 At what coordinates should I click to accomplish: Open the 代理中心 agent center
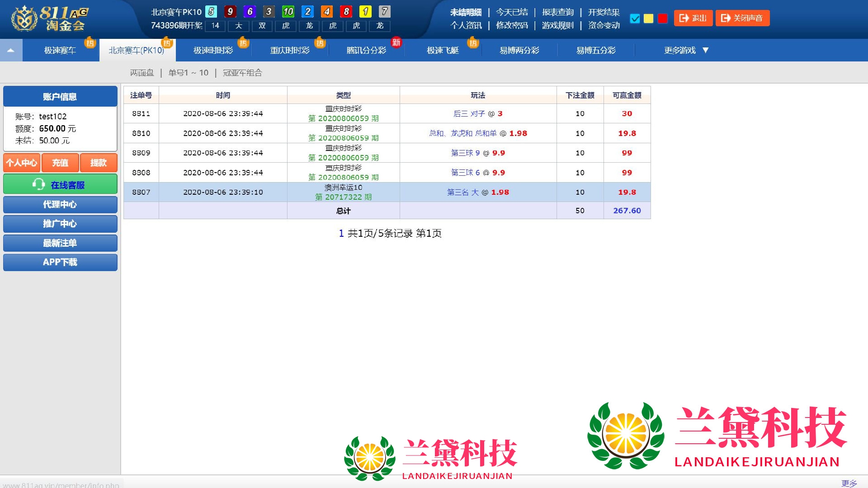pyautogui.click(x=60, y=205)
